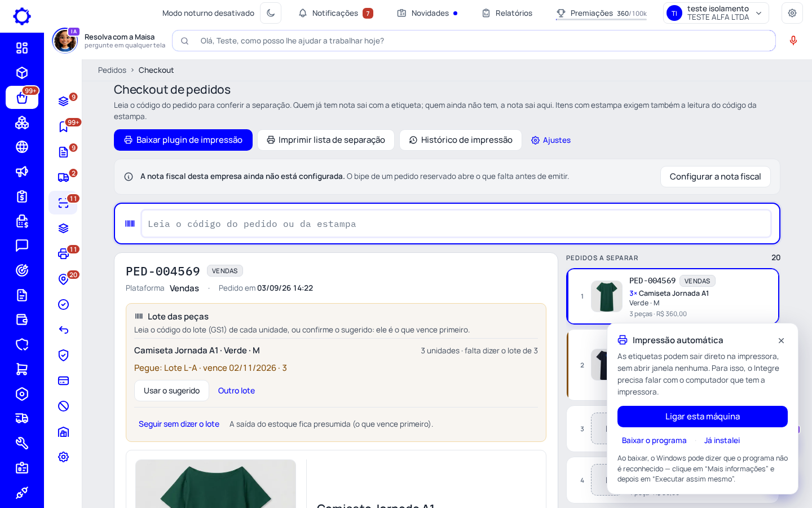Open settings gear in top right
812x508 pixels.
click(792, 13)
